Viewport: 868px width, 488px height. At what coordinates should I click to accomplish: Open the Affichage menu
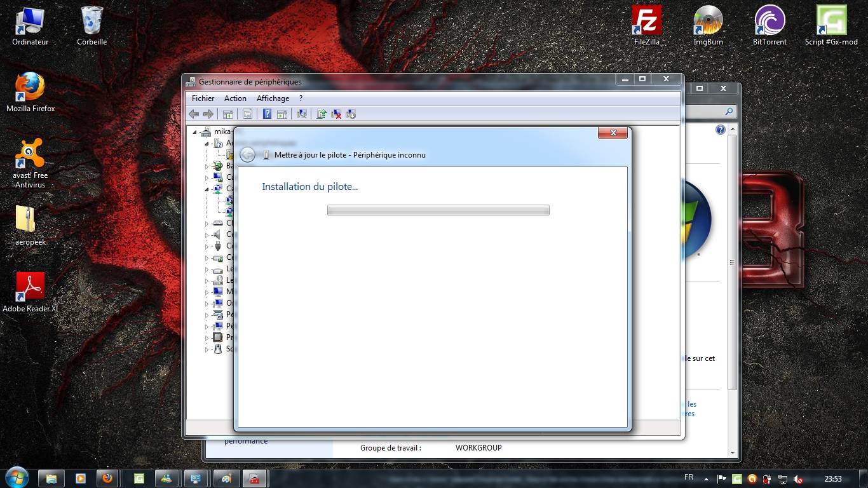pyautogui.click(x=273, y=98)
